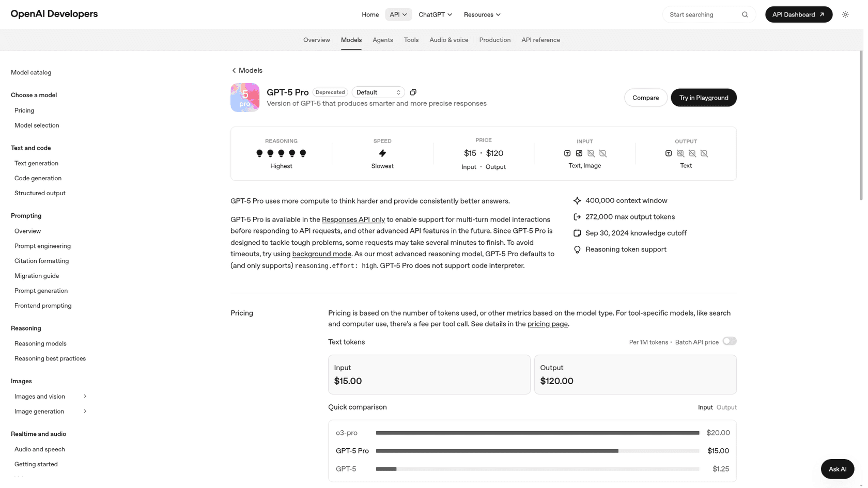Open the Production tab

click(x=495, y=40)
